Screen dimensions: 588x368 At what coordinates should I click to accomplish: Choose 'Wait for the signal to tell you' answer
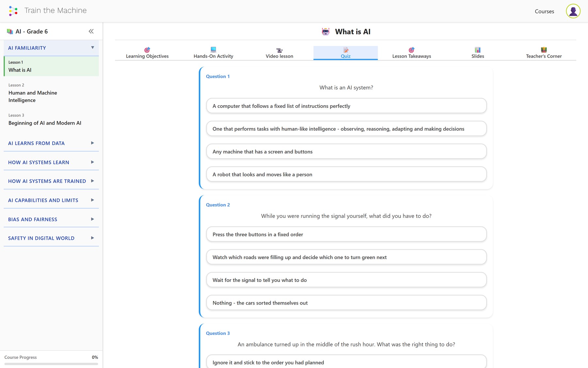(346, 280)
